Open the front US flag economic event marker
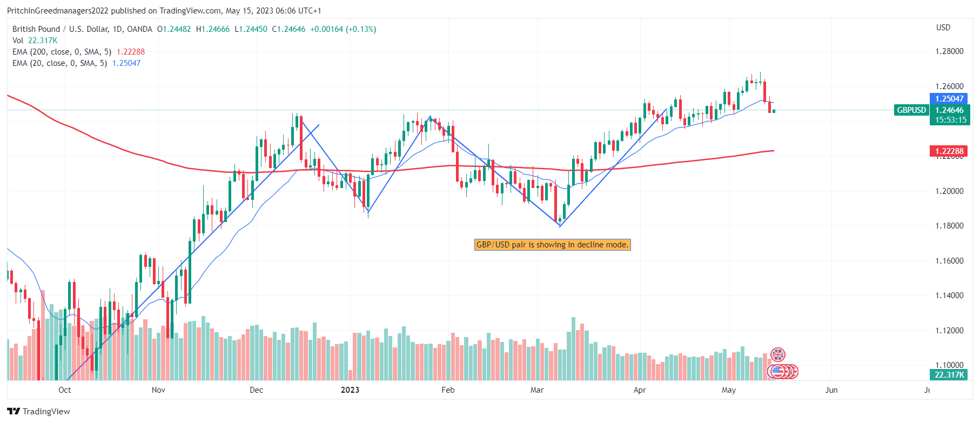This screenshot has width=980, height=423. (x=777, y=372)
